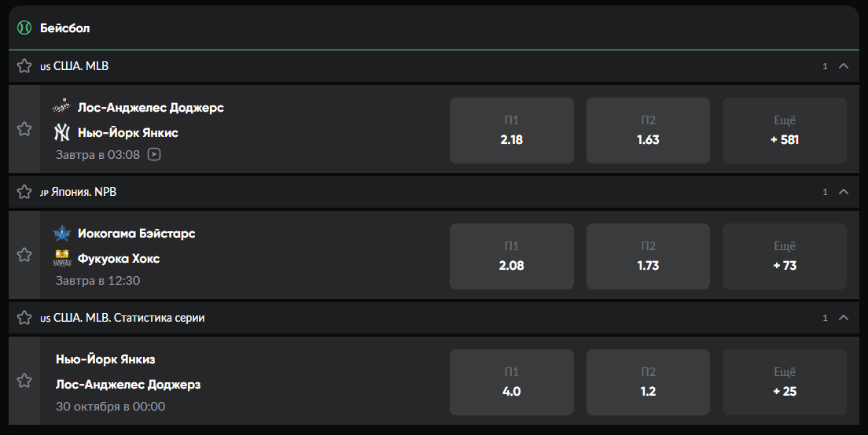The height and width of the screenshot is (435, 868).
Task: Bet on П1 at odds 2.18
Action: coord(511,131)
